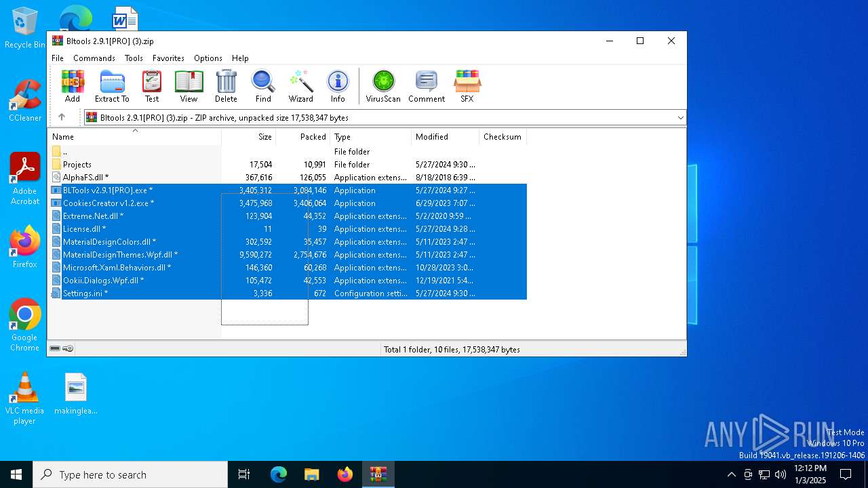This screenshot has width=868, height=488.
Task: Open the Find magnifier tool
Action: pos(263,86)
